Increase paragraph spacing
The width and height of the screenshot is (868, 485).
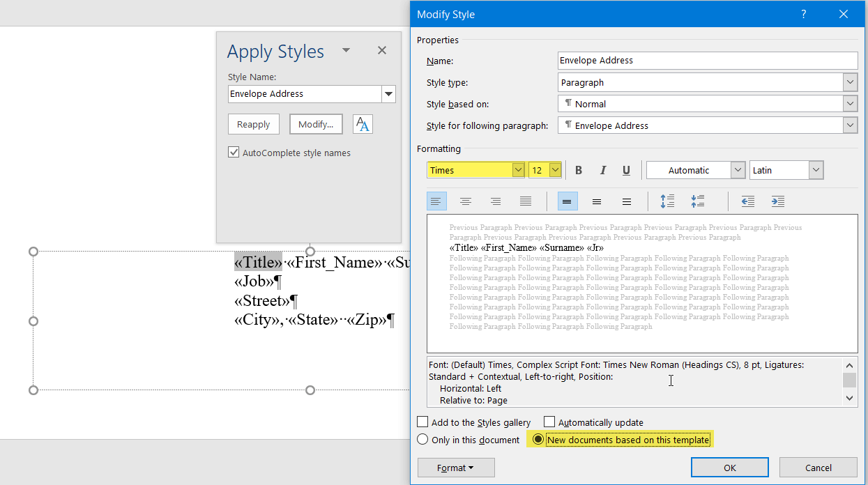[667, 201]
